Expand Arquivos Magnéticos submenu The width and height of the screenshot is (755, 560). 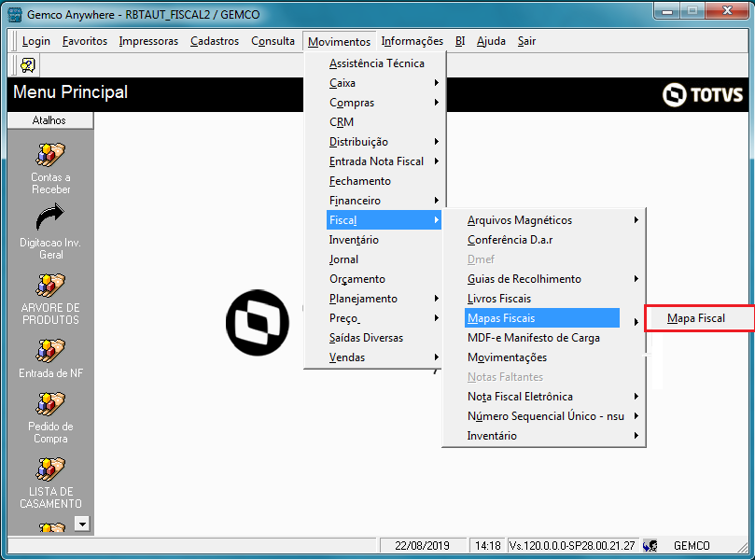point(553,220)
